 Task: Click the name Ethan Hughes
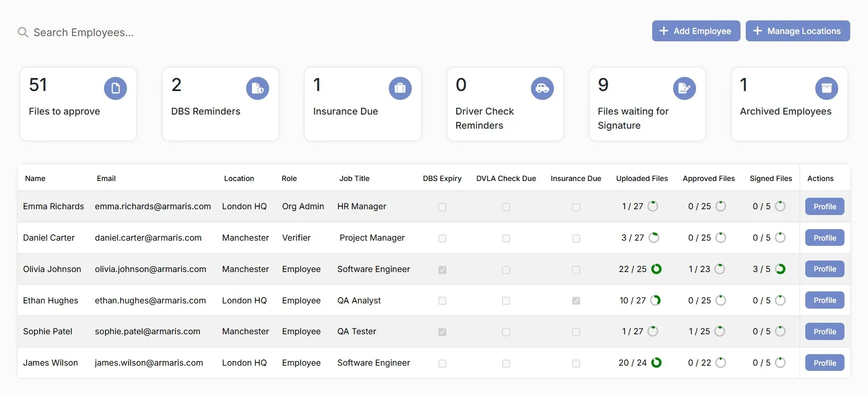click(x=51, y=300)
